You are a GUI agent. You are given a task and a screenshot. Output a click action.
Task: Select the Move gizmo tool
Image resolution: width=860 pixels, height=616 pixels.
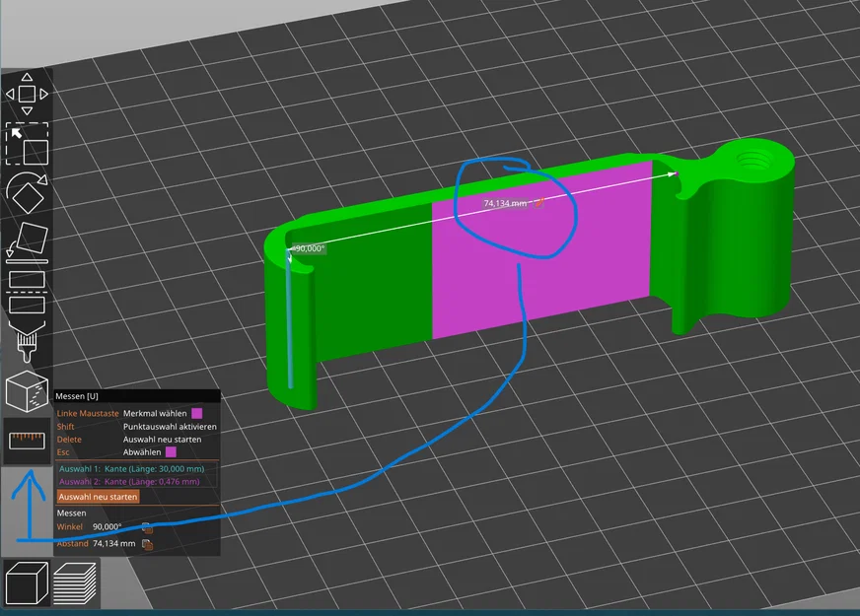[27, 94]
